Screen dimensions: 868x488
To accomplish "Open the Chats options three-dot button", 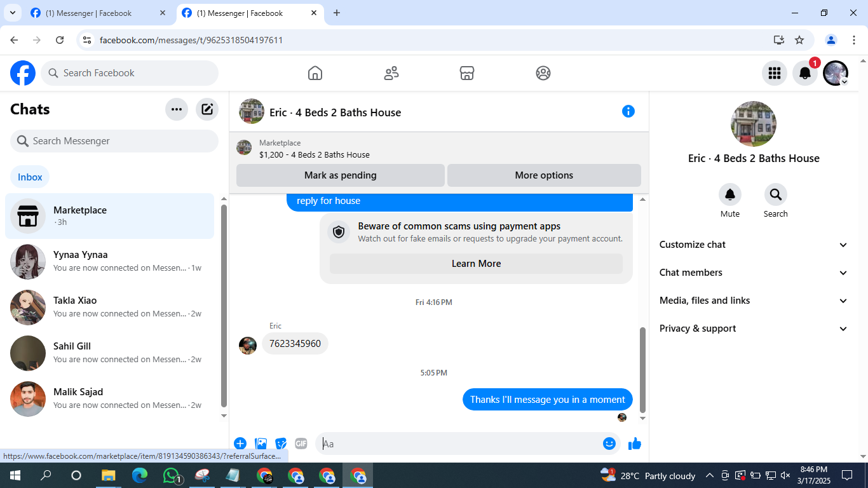I will (177, 109).
